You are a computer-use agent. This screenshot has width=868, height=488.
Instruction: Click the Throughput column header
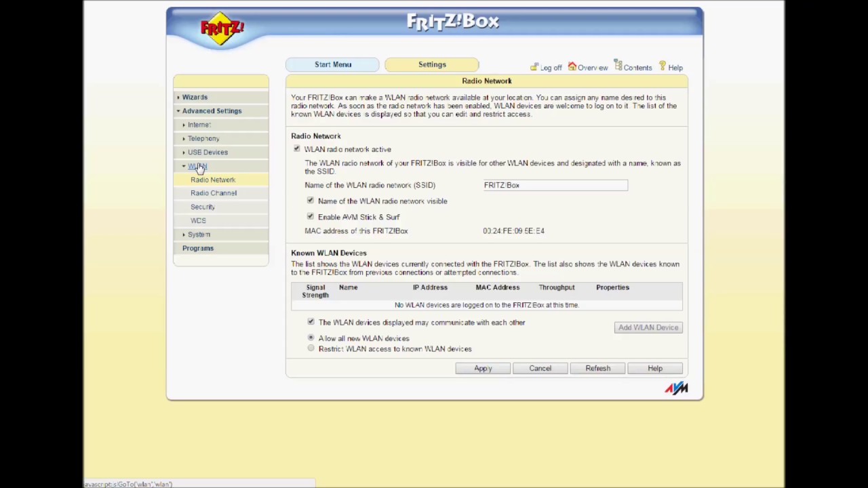pos(557,287)
